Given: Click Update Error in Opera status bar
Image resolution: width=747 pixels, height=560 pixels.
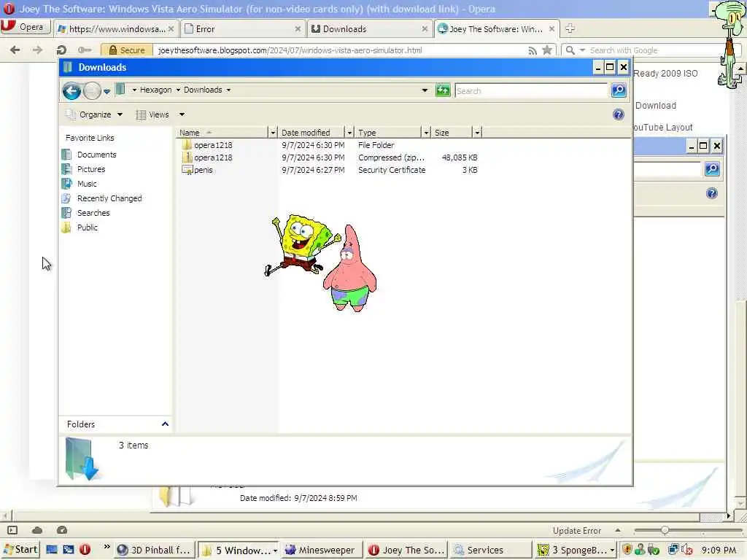Looking at the screenshot, I should 577,531.
